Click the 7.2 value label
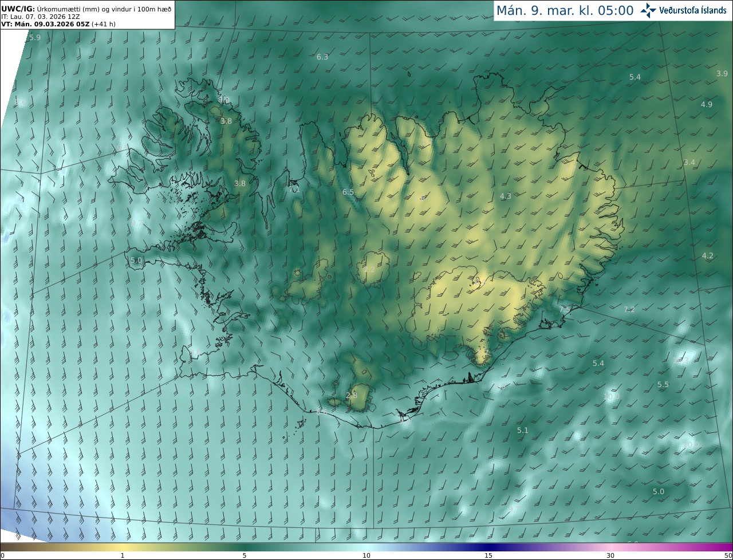Viewport: 733px width, 560px height. pyautogui.click(x=629, y=309)
